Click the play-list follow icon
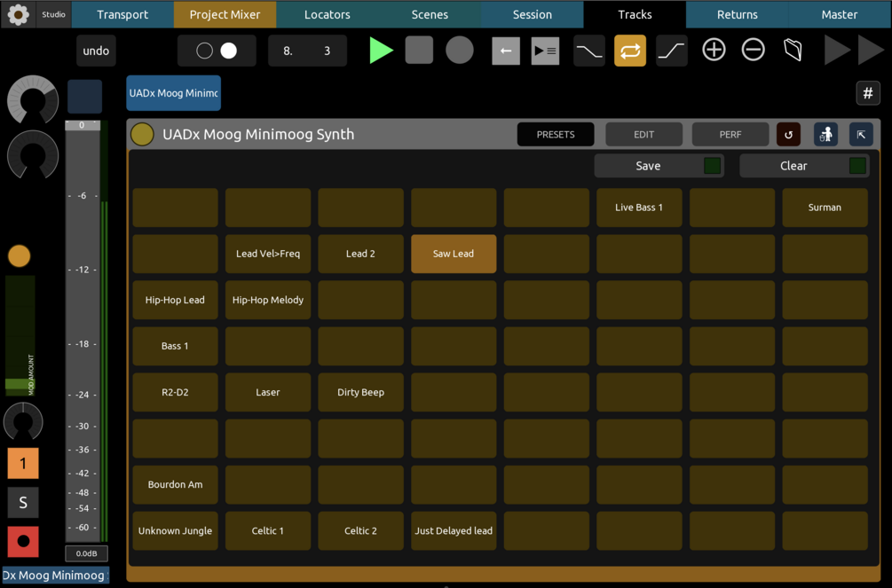The height and width of the screenshot is (588, 892). click(x=545, y=51)
